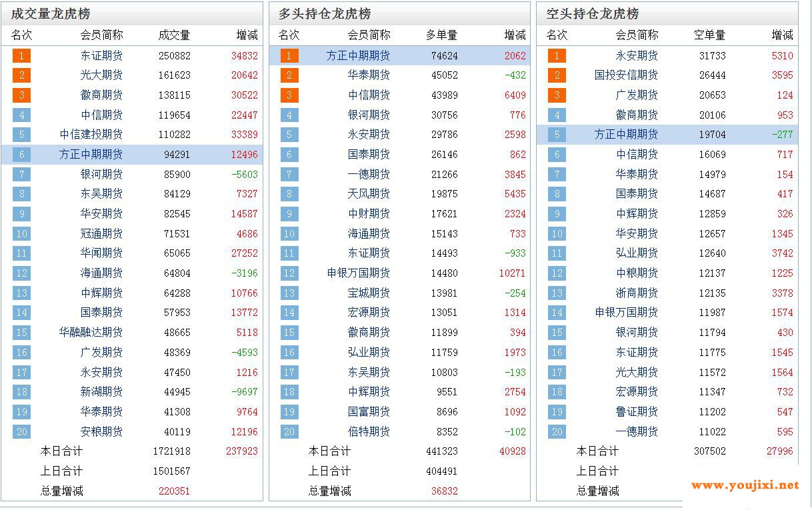
Task: Select 中信建投期货 member name
Action: tap(91, 135)
